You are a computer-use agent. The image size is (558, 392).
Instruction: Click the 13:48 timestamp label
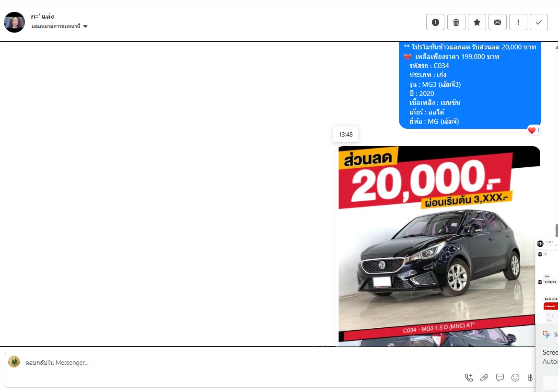[x=346, y=135]
